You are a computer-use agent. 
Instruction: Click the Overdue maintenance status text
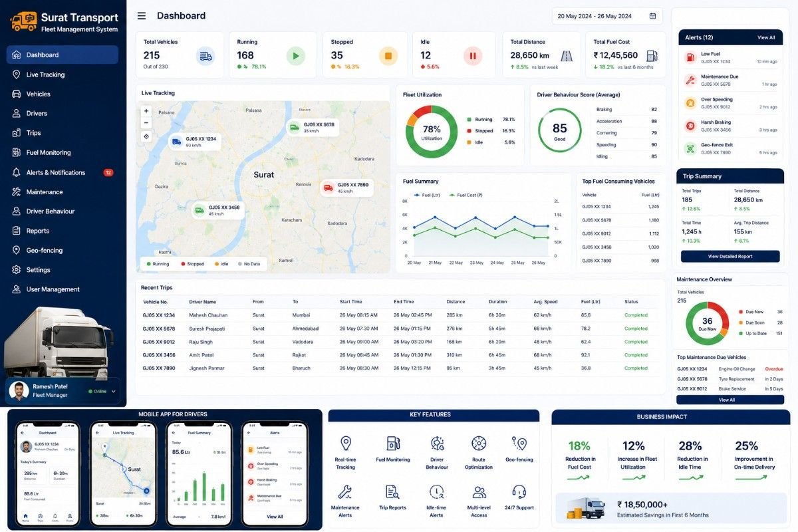tap(774, 368)
